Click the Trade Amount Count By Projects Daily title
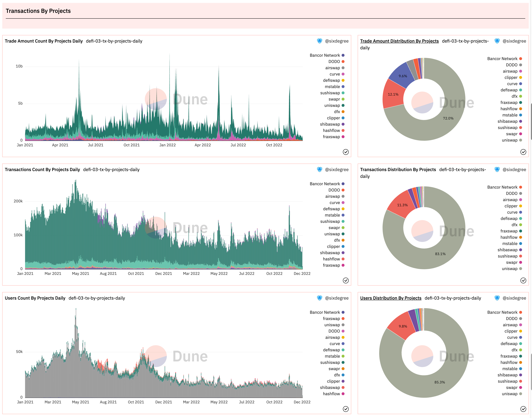The width and height of the screenshot is (532, 418). [x=44, y=41]
